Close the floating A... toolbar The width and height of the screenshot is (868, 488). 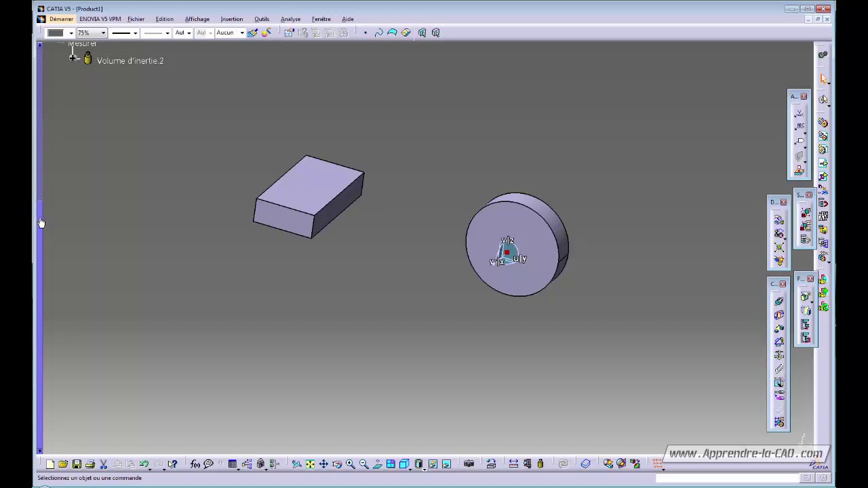(804, 96)
